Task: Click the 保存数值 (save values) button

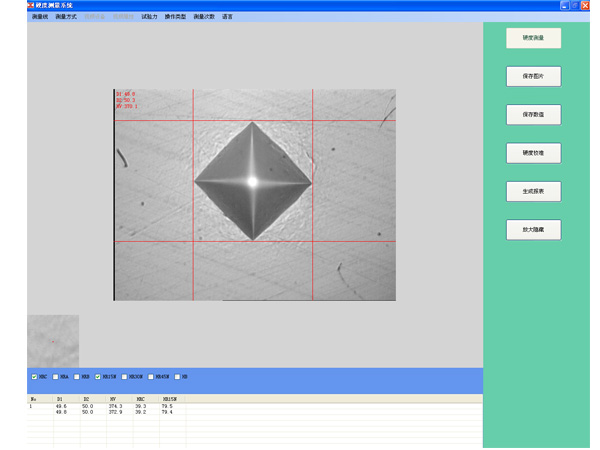Action: click(x=533, y=115)
